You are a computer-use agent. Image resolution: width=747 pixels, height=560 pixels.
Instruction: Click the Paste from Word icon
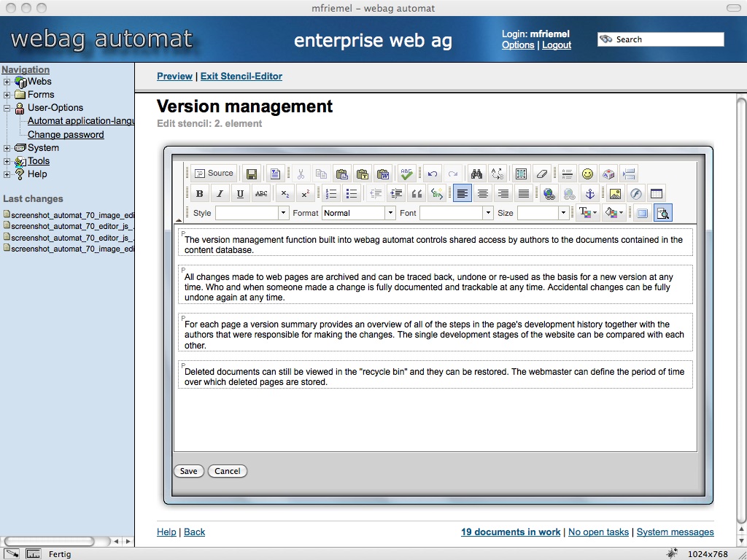pyautogui.click(x=383, y=174)
